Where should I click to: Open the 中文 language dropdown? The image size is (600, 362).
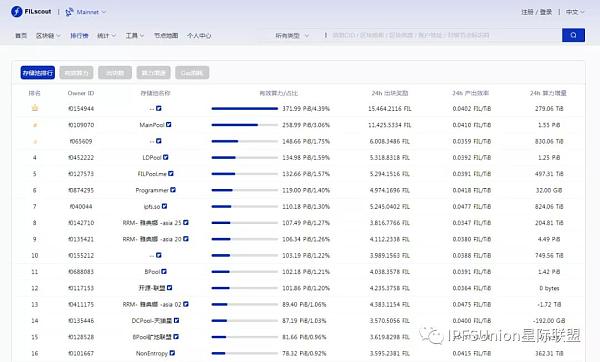tap(575, 12)
